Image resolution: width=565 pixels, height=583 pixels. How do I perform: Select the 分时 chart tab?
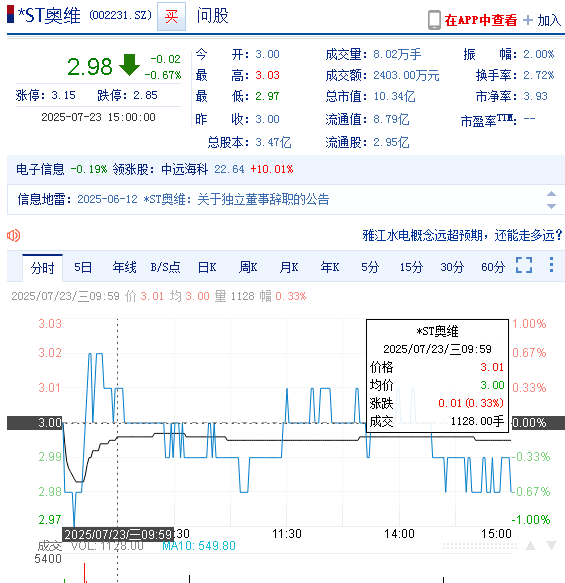(x=42, y=268)
